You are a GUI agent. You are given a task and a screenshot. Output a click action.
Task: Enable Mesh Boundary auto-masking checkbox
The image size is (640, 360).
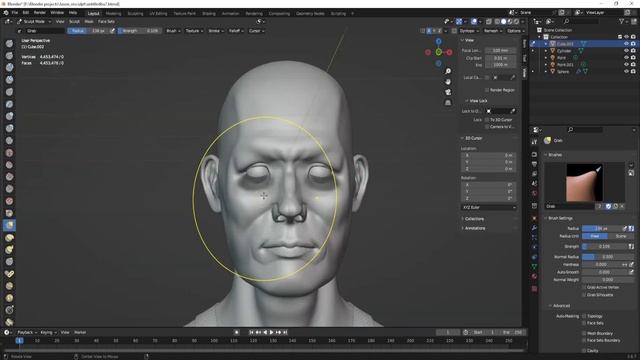click(x=584, y=333)
